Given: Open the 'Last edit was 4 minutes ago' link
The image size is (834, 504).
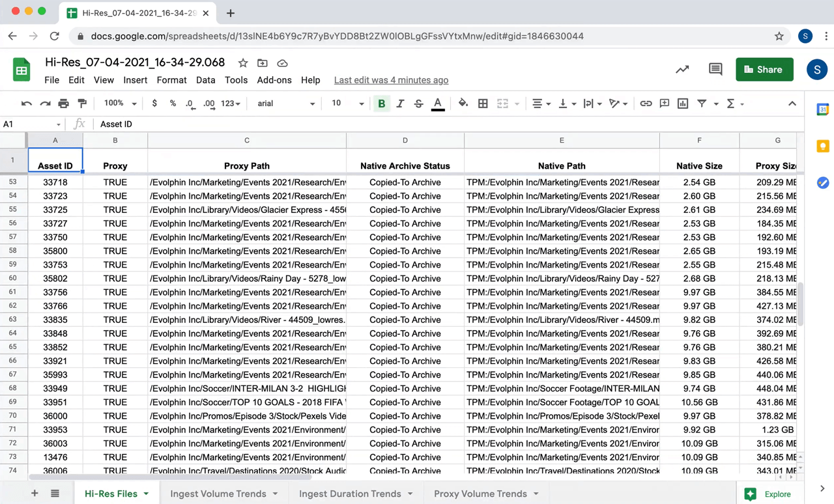Looking at the screenshot, I should [391, 80].
